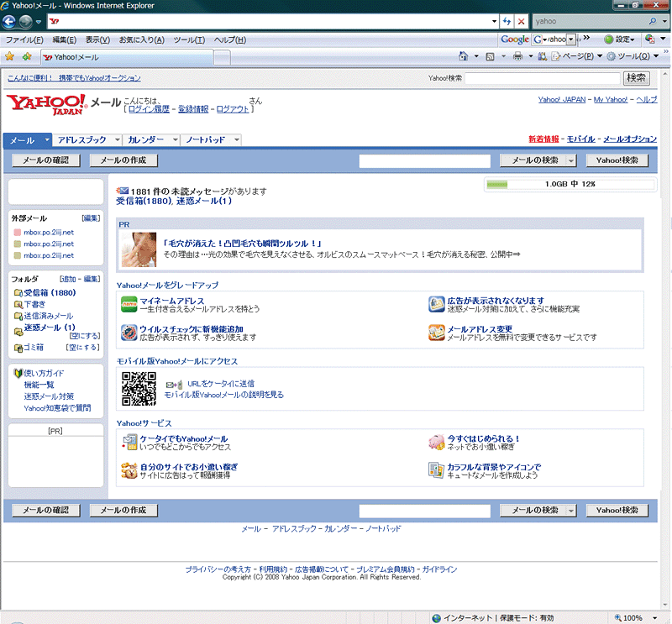Click the Print icon in command bar

tap(517, 56)
